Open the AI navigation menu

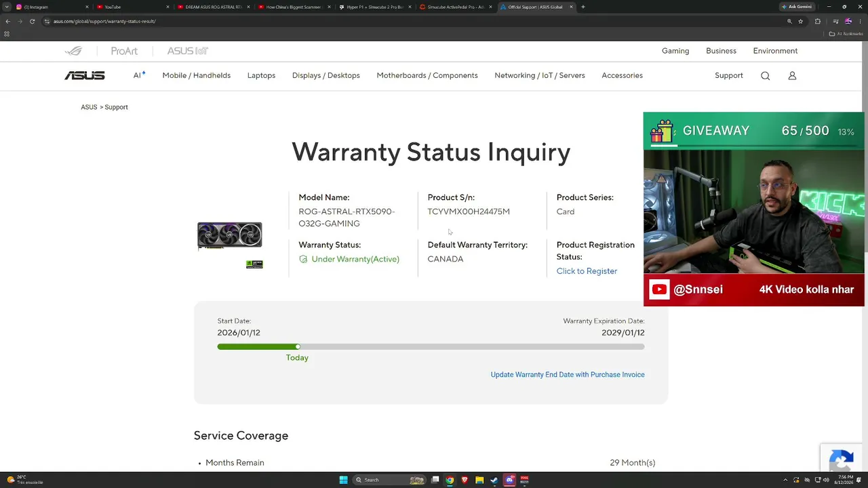139,75
